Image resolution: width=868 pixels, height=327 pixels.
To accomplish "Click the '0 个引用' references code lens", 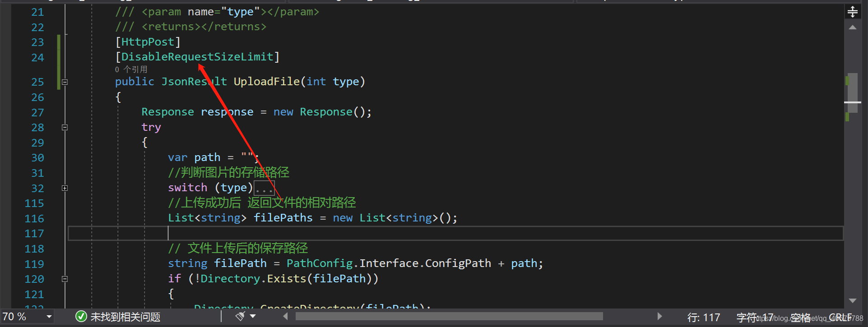I will [x=131, y=69].
